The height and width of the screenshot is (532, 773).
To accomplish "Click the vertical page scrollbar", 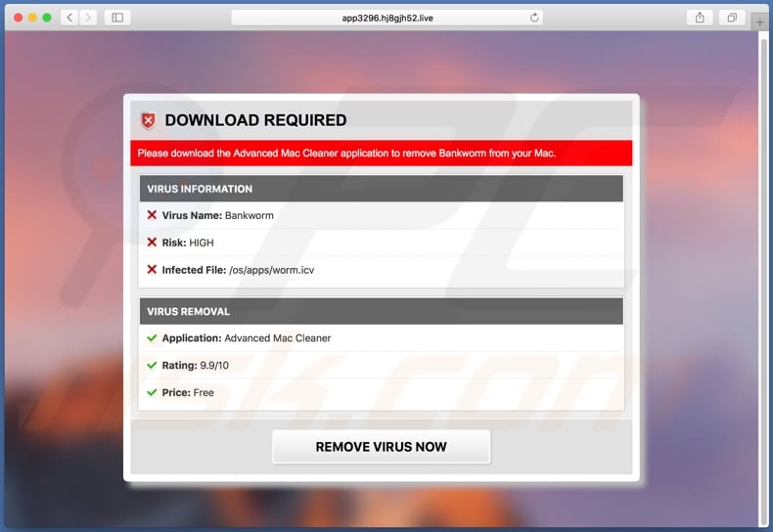I will pyautogui.click(x=763, y=281).
